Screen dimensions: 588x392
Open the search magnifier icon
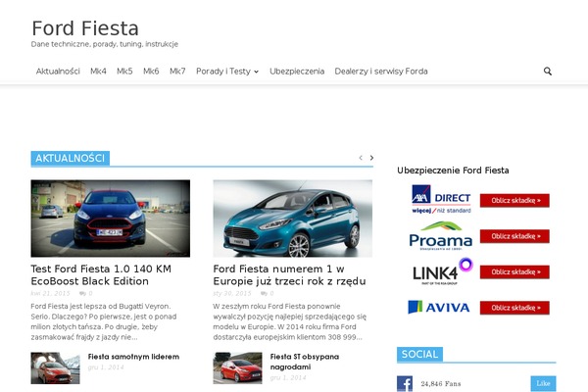[548, 72]
